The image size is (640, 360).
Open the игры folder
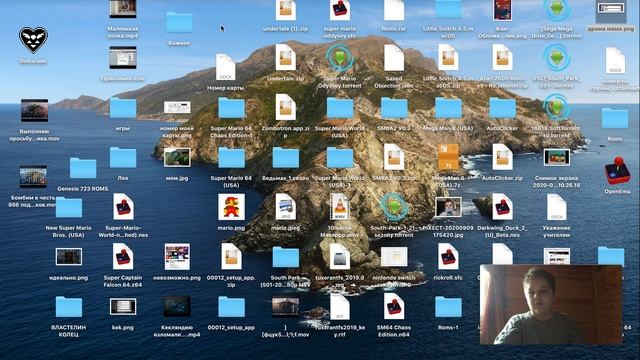123,108
